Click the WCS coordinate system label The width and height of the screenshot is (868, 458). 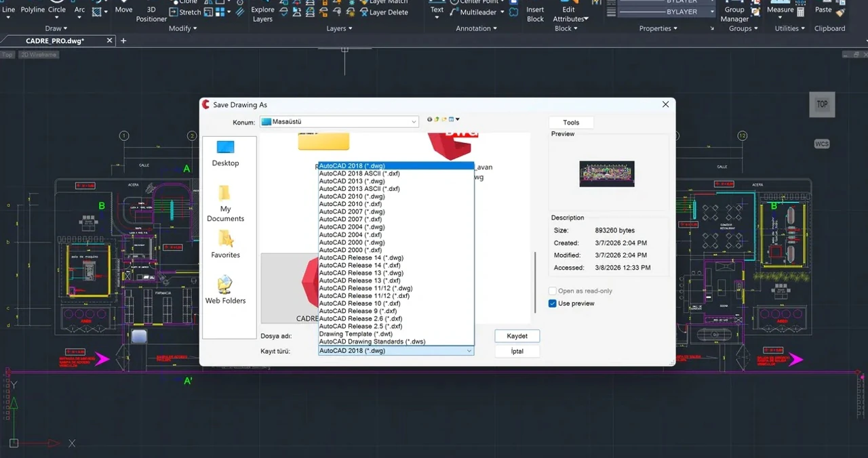pos(822,144)
